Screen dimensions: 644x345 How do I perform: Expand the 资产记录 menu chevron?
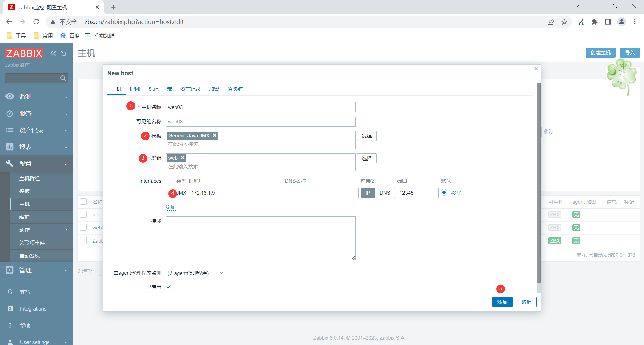[66, 131]
